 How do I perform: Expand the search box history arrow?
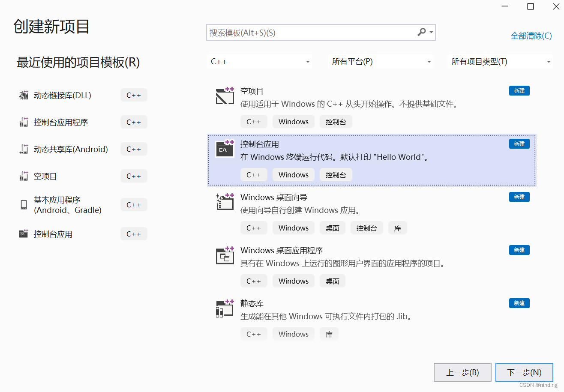[431, 32]
